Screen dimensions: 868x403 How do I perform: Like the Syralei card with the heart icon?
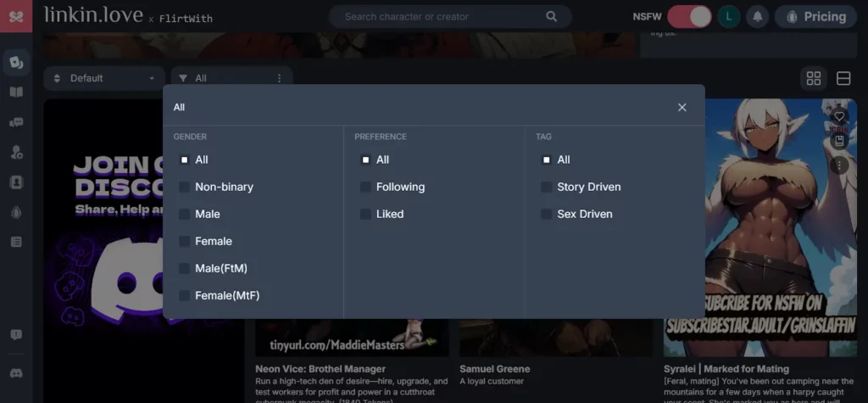click(839, 116)
